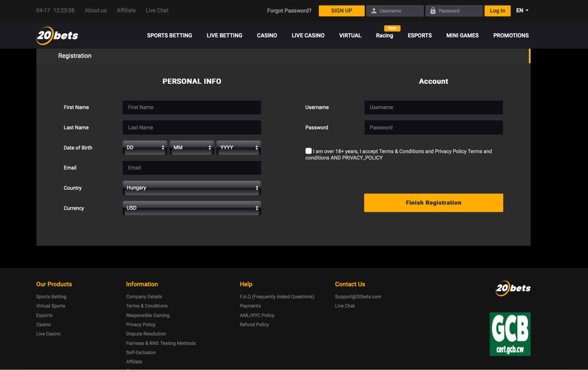588x370 pixels.
Task: Open Terms & Conditions in the footer
Action: [x=147, y=306]
